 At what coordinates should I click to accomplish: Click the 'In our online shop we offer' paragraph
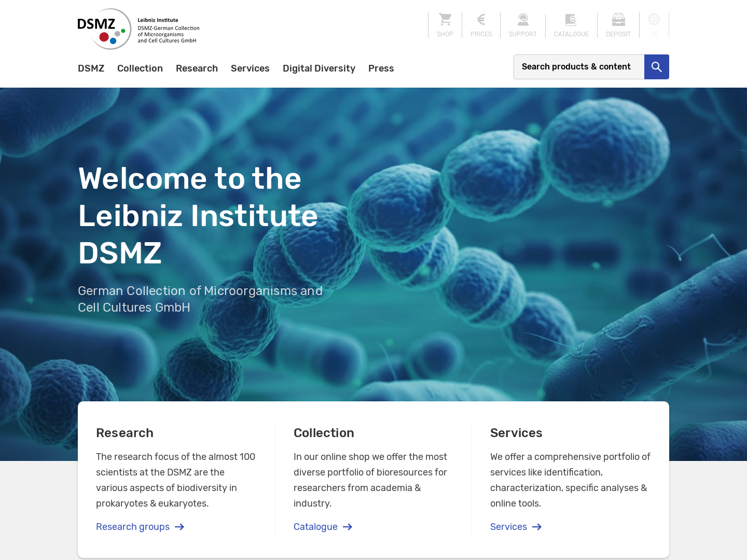(370, 480)
